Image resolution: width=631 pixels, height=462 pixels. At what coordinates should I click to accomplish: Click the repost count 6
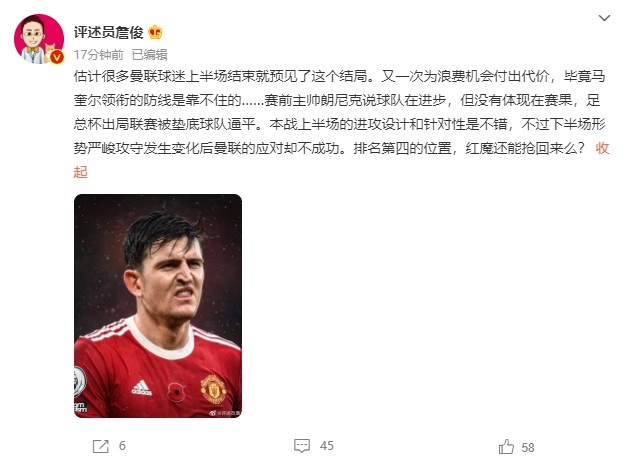[x=122, y=446]
